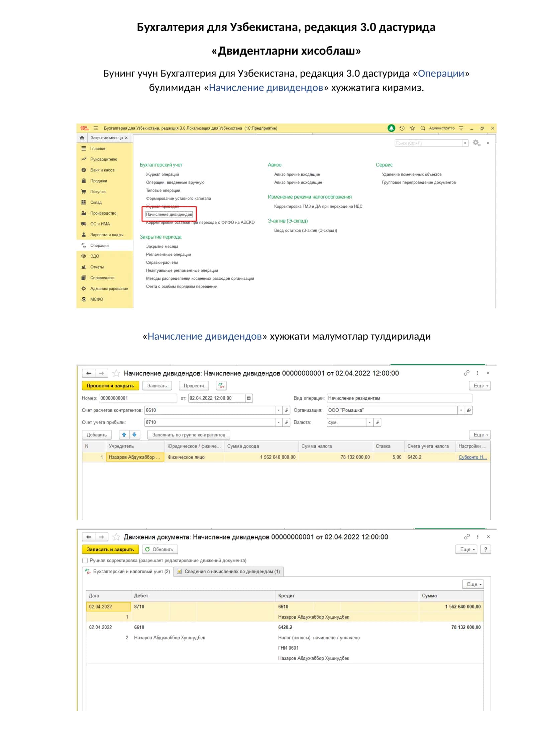Click the Номер input field
The height and width of the screenshot is (756, 535).
(x=138, y=398)
